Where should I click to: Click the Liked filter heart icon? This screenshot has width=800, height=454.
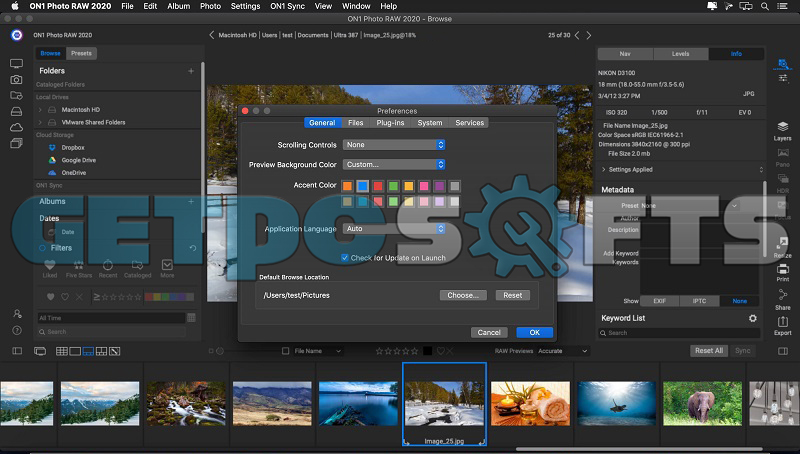[49, 265]
